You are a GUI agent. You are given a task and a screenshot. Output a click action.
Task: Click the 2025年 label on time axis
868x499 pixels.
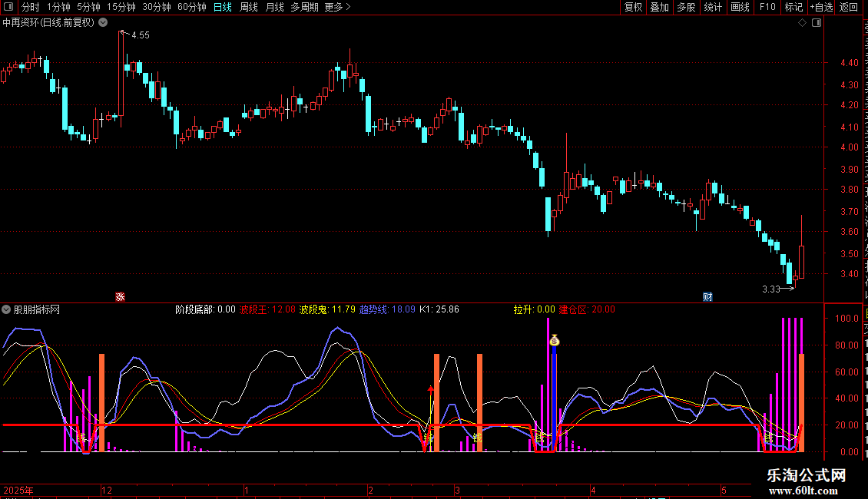click(18, 491)
